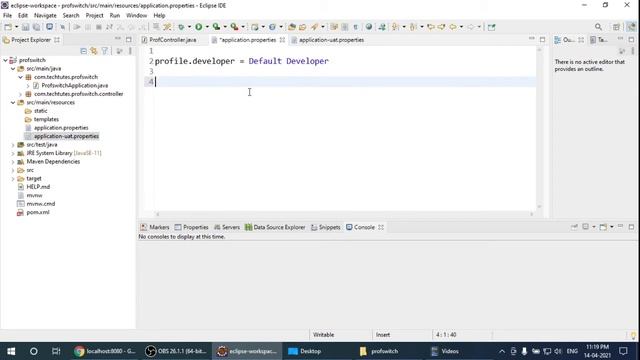Toggle the Pin Editor icon

(491, 27)
